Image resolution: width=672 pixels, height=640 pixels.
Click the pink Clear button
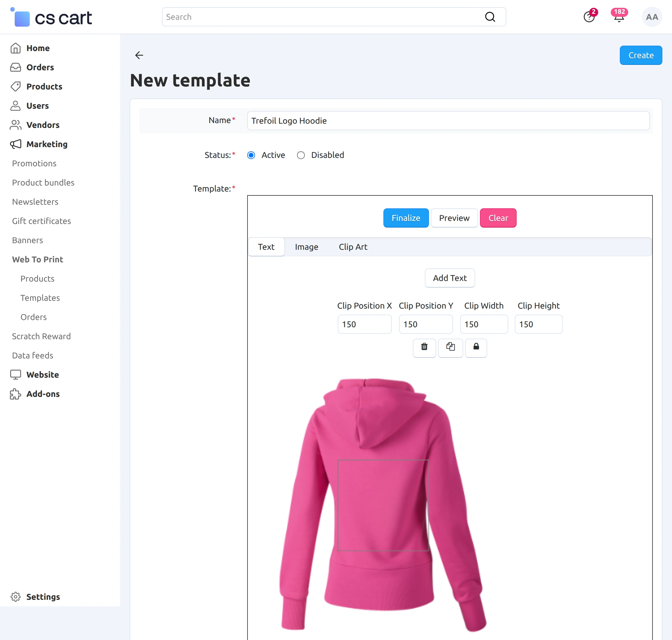(498, 218)
